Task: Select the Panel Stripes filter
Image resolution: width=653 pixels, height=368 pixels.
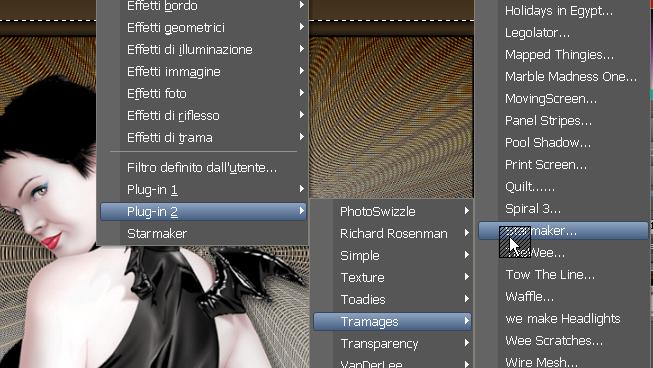Action: pyautogui.click(x=563, y=121)
